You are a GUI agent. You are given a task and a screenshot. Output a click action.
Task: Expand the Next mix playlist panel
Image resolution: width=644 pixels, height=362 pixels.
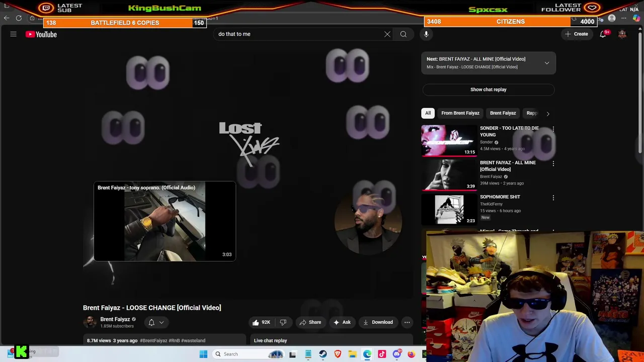click(x=547, y=63)
